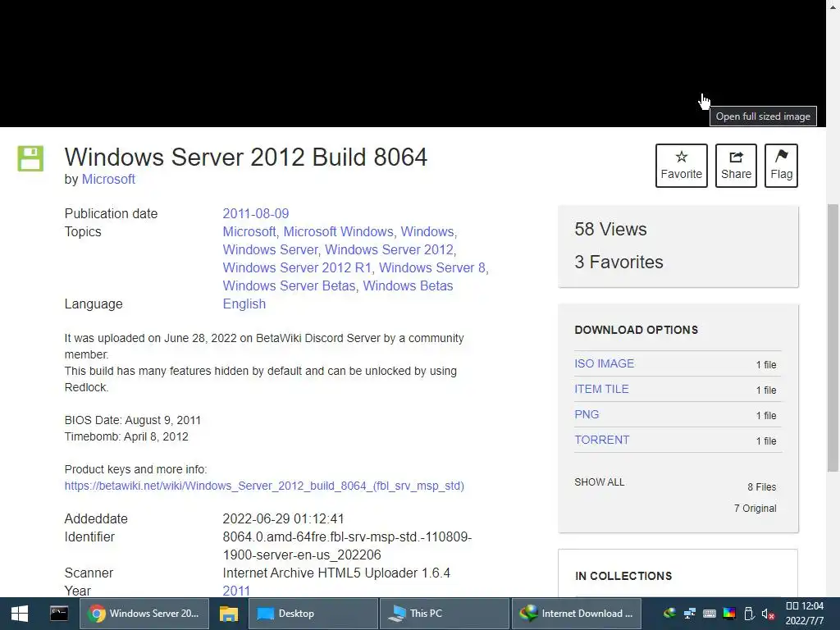
Task: Open the Windows Start menu
Action: [20, 614]
